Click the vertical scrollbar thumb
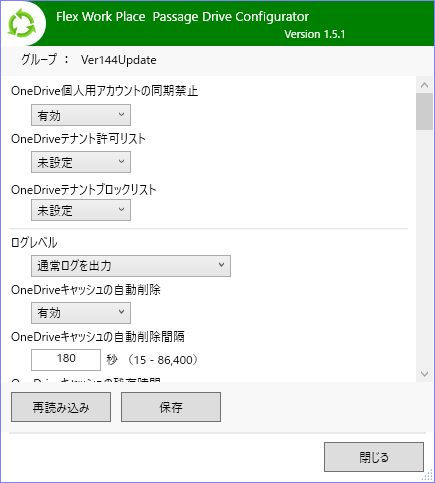The height and width of the screenshot is (483, 435). point(424,112)
